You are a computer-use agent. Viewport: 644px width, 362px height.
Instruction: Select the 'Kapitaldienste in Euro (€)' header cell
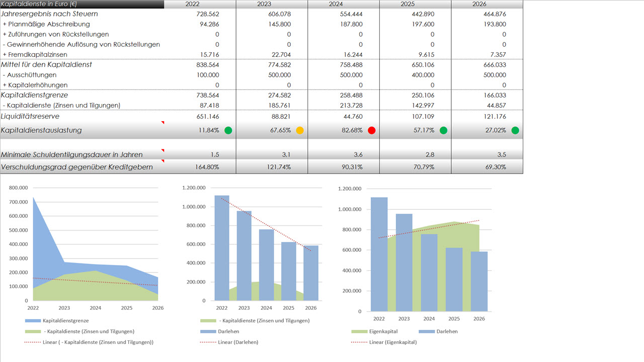click(82, 5)
